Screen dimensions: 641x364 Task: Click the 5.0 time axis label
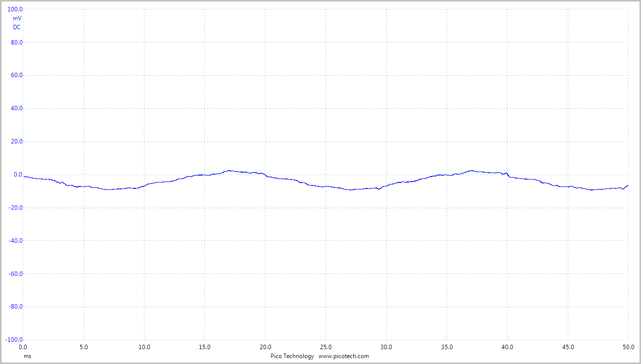pyautogui.click(x=84, y=347)
